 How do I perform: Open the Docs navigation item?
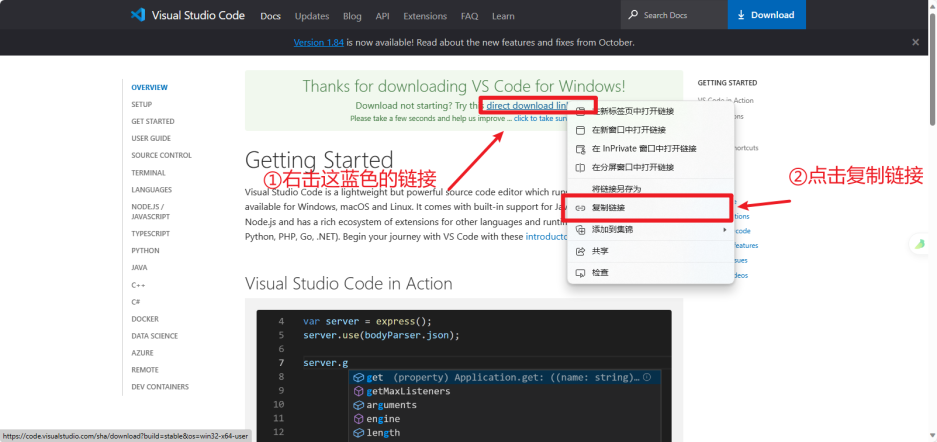tap(271, 16)
